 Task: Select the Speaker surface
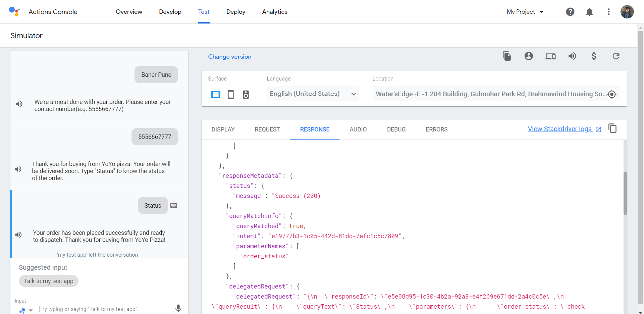pos(246,94)
